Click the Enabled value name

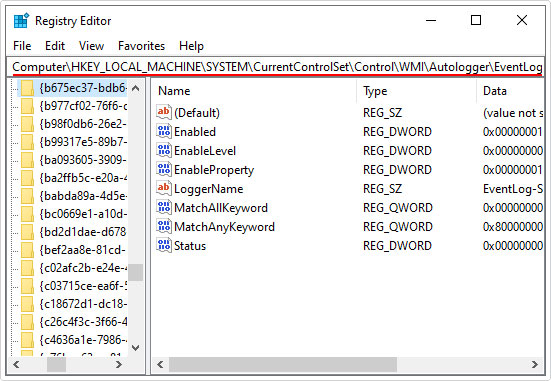[x=195, y=132]
